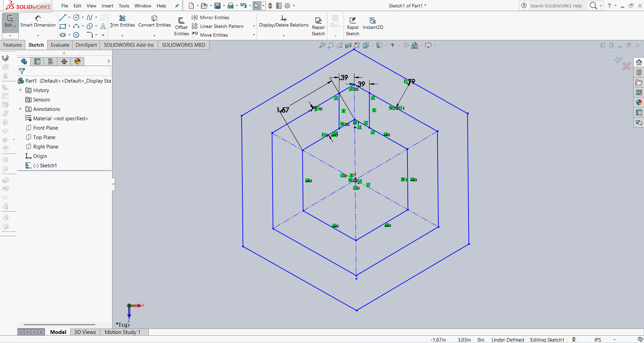Switch to the Motion Study 1 tab

pos(122,332)
